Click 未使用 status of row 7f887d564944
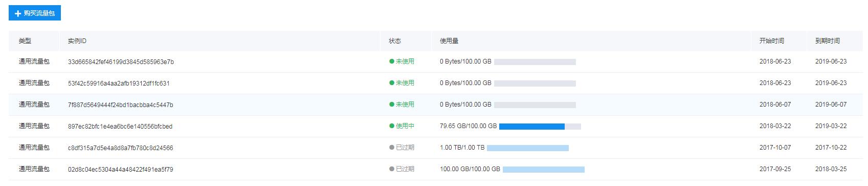868x186 pixels. 402,105
